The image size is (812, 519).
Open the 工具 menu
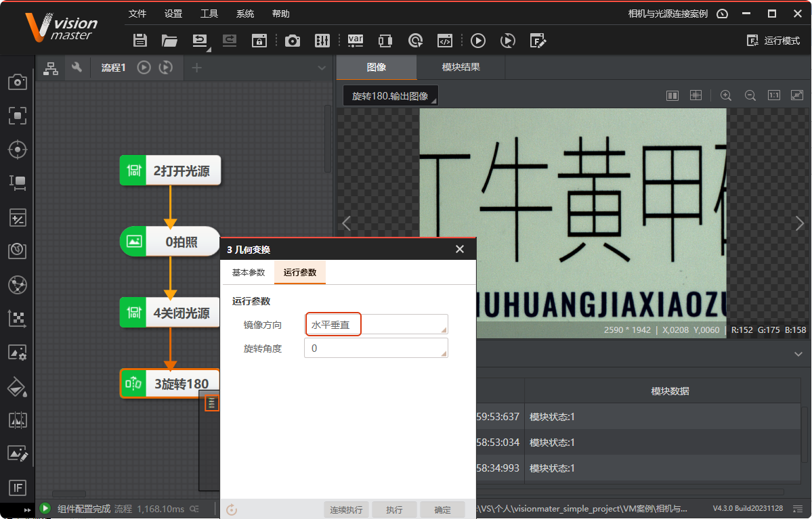pos(209,14)
